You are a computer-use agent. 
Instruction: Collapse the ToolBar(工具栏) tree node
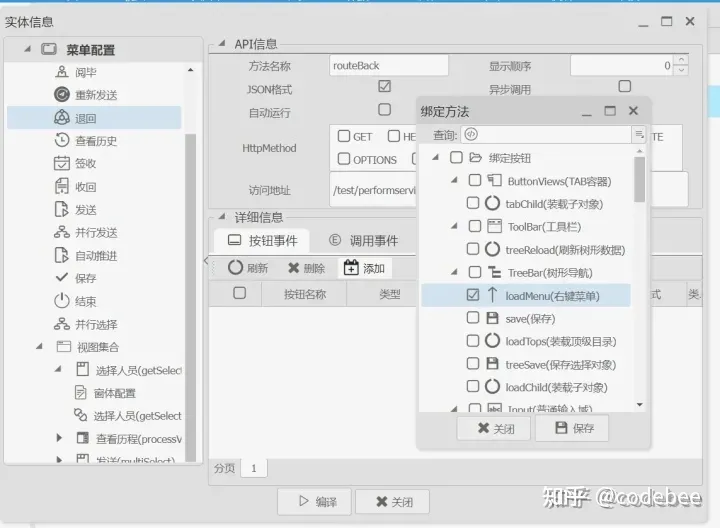coord(454,226)
